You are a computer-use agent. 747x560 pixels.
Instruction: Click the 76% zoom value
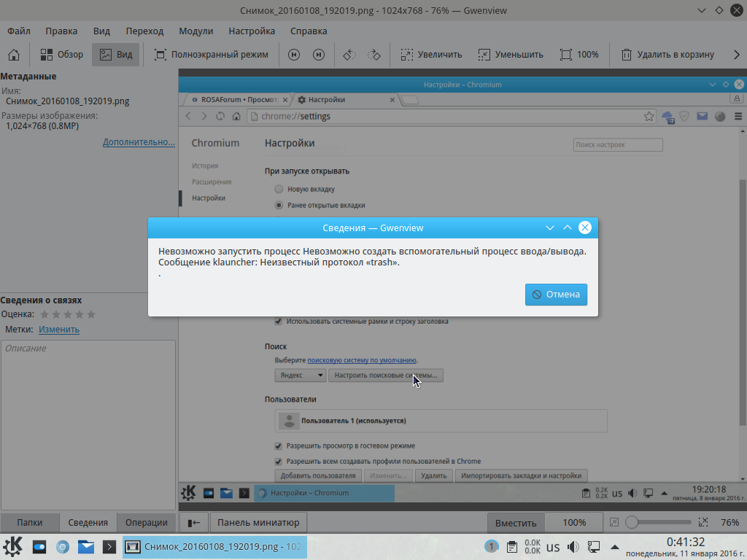(729, 523)
